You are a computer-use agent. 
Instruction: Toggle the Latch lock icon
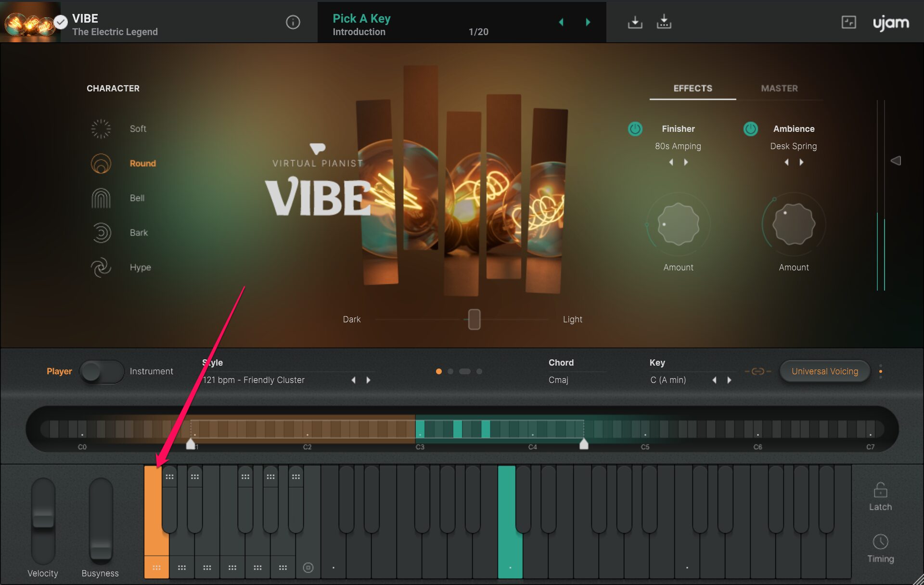coord(880,490)
